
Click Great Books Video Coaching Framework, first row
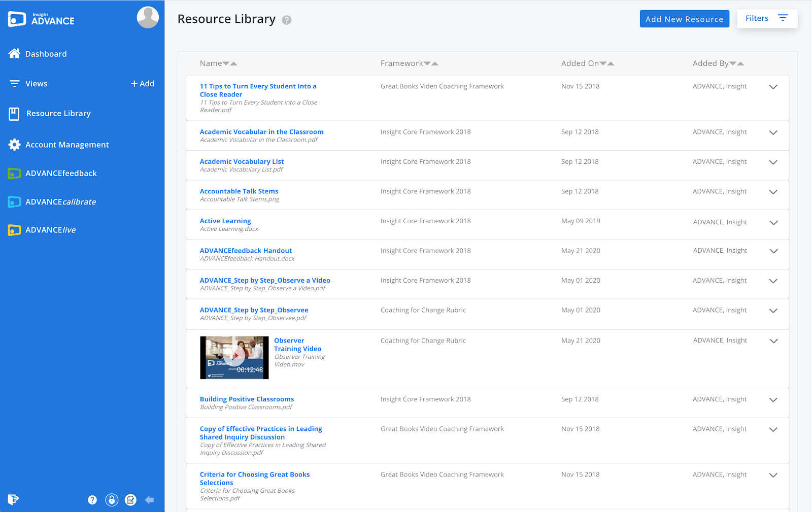(442, 86)
